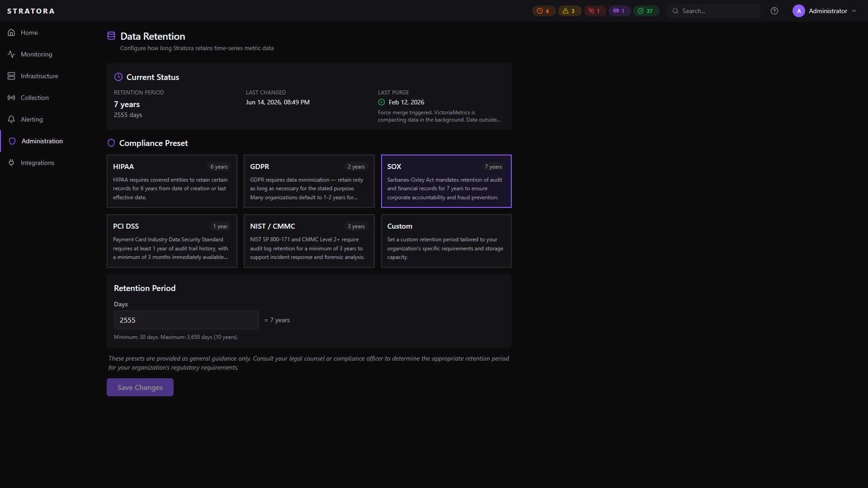868x488 pixels.
Task: Select the SOX compliance preset
Action: (x=446, y=181)
